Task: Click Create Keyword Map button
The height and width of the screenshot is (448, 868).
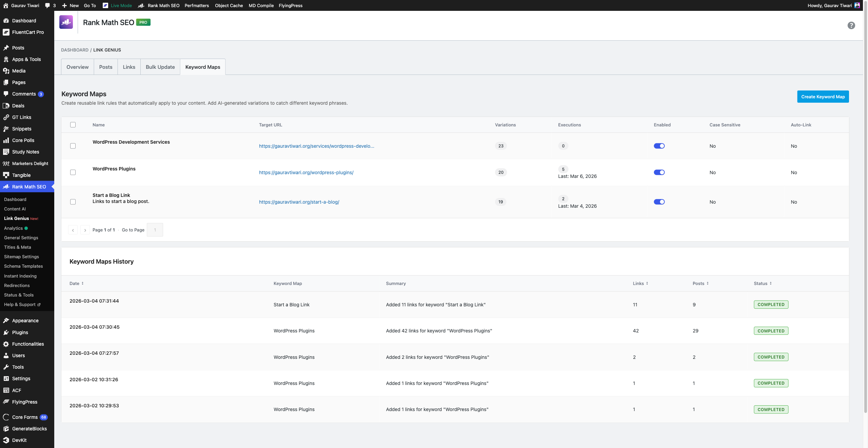Action: [823, 97]
